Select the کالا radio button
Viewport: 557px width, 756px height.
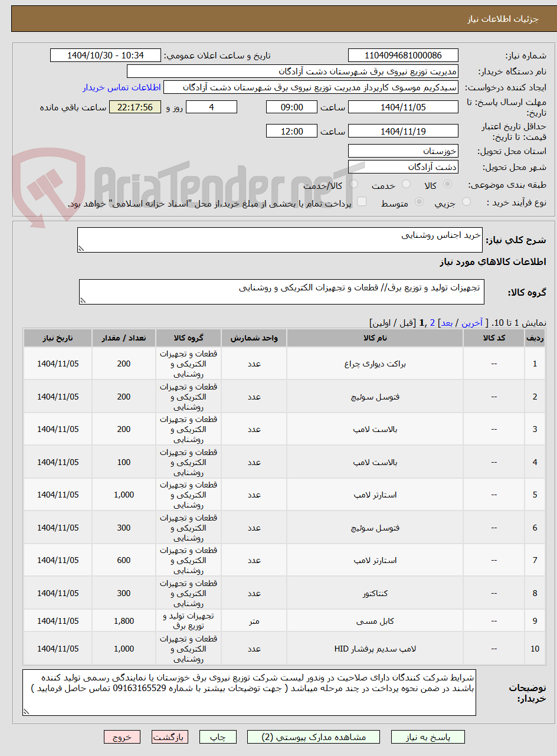pos(448,185)
